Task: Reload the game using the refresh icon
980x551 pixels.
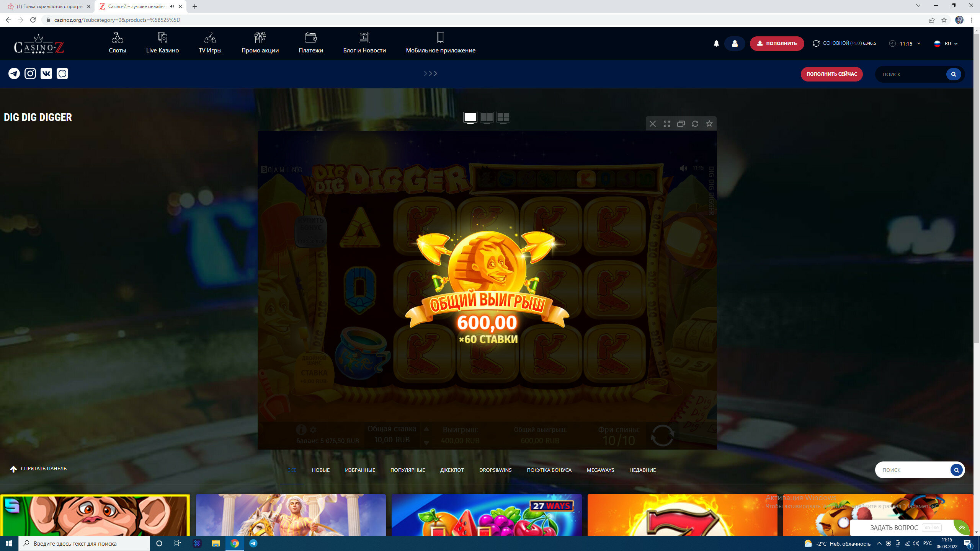Action: pos(695,124)
